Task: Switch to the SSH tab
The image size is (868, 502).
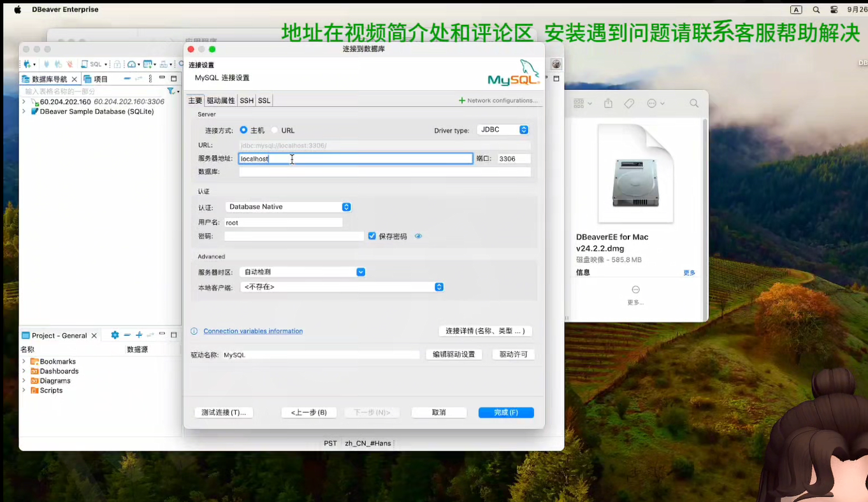Action: click(x=247, y=101)
